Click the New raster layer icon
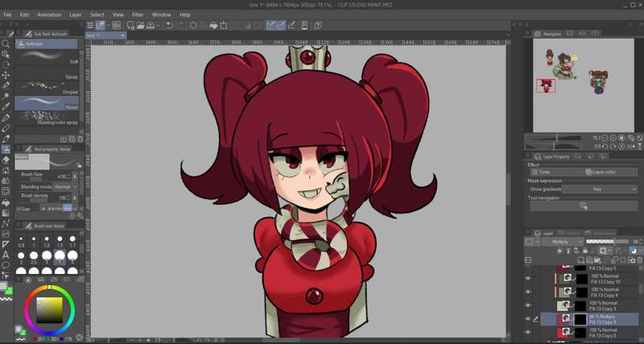This screenshot has width=644, height=344. [580, 260]
